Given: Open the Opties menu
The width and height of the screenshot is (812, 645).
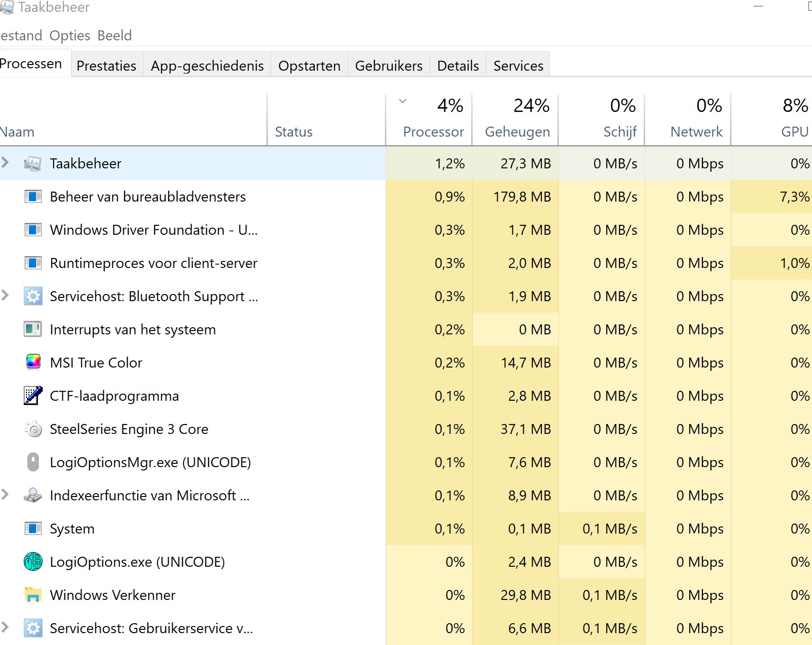Looking at the screenshot, I should click(70, 36).
